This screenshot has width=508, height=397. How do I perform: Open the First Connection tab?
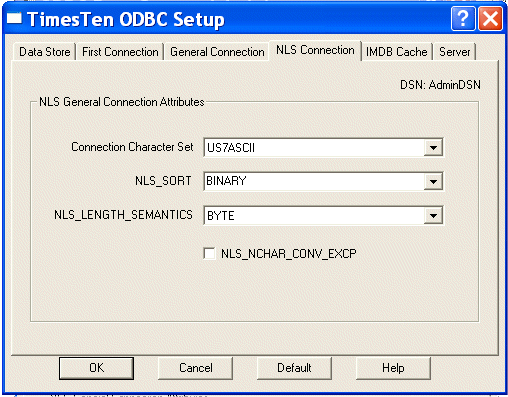click(120, 52)
